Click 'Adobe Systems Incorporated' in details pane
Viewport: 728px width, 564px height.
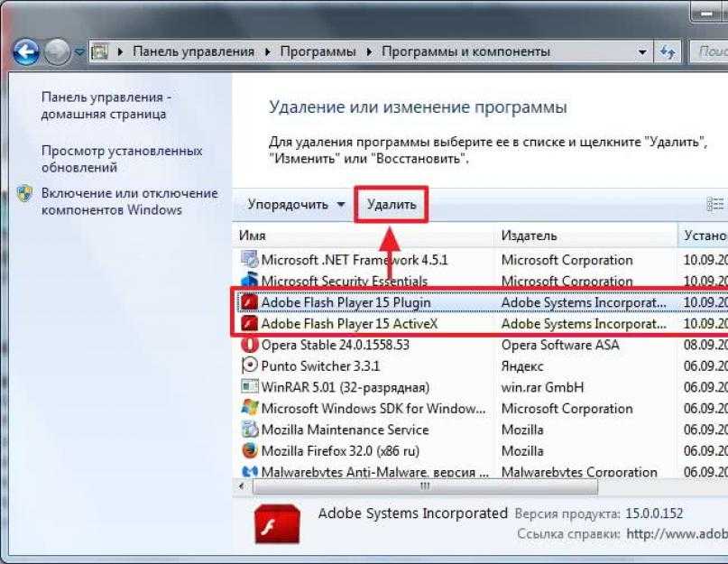click(413, 513)
